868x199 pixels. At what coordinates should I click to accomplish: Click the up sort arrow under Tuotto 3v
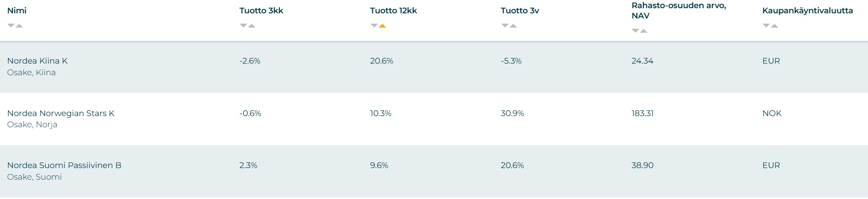point(513,26)
